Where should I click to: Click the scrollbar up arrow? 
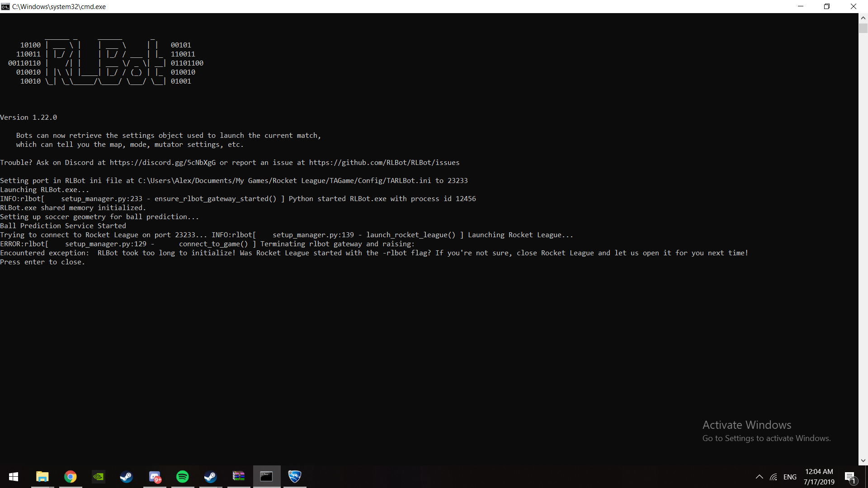click(x=863, y=17)
